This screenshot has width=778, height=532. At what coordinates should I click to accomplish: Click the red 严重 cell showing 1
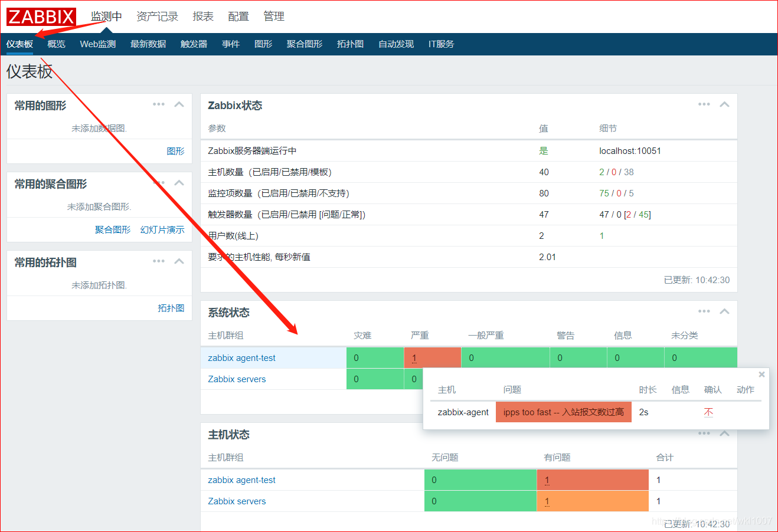coord(432,358)
